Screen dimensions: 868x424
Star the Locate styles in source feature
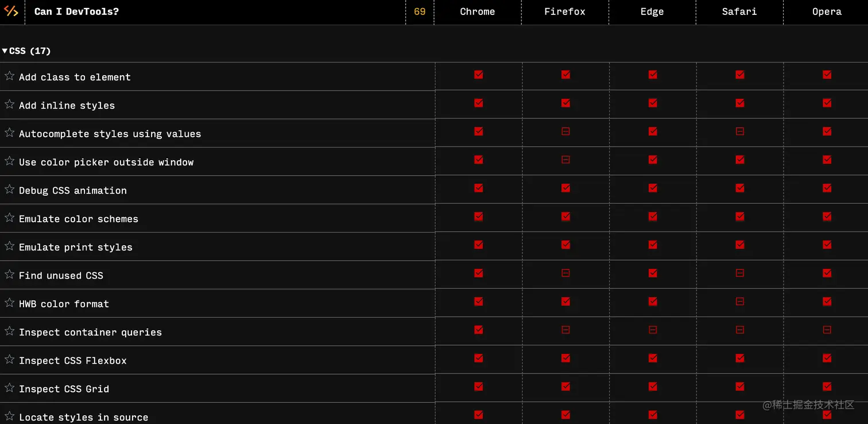pyautogui.click(x=9, y=416)
